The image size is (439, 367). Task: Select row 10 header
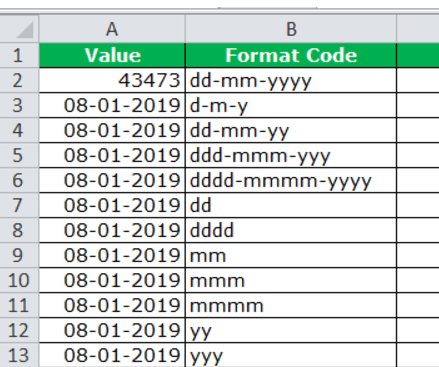point(19,280)
